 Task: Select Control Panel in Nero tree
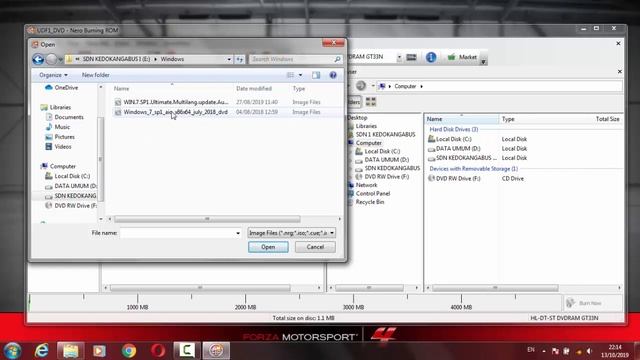pyautogui.click(x=373, y=193)
